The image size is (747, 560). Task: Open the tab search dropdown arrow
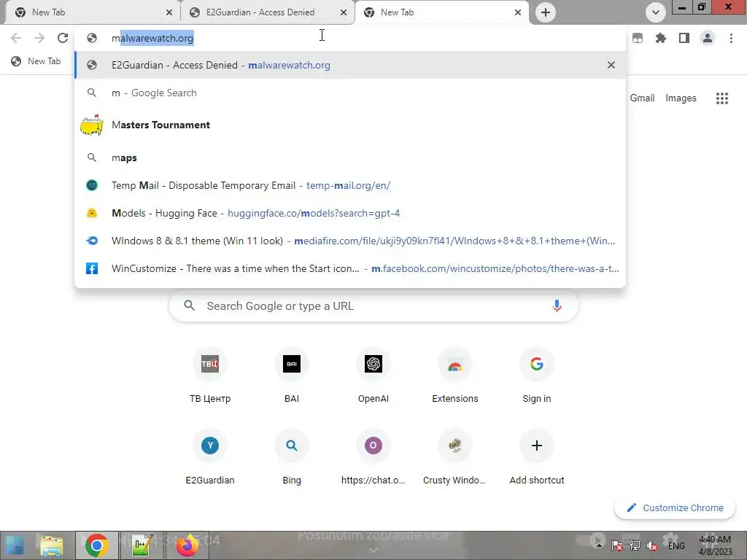click(656, 12)
